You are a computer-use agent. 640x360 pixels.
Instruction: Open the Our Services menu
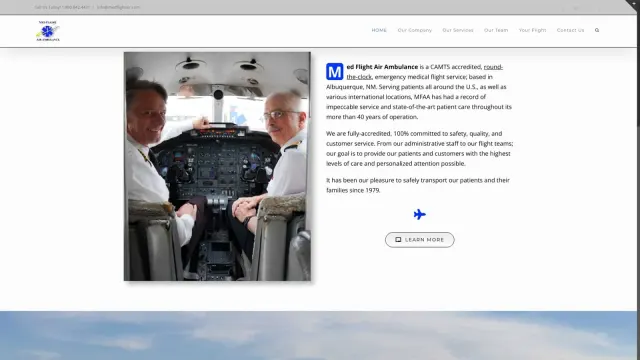pyautogui.click(x=458, y=30)
